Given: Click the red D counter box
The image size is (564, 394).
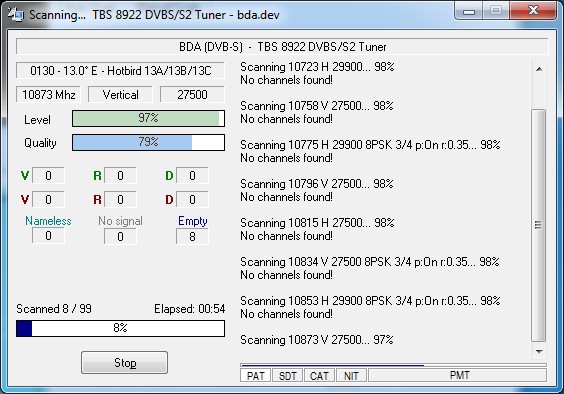Looking at the screenshot, I should 192,199.
